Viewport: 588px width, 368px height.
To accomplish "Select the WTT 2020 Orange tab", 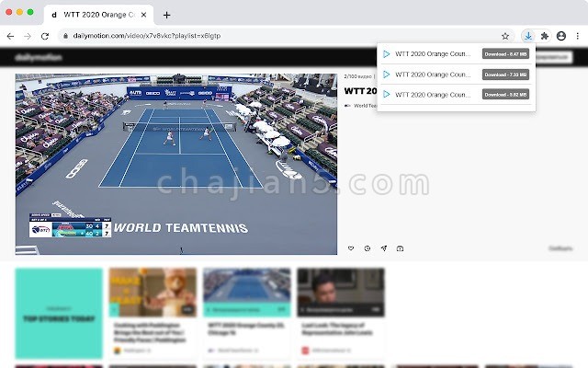I will [x=98, y=15].
